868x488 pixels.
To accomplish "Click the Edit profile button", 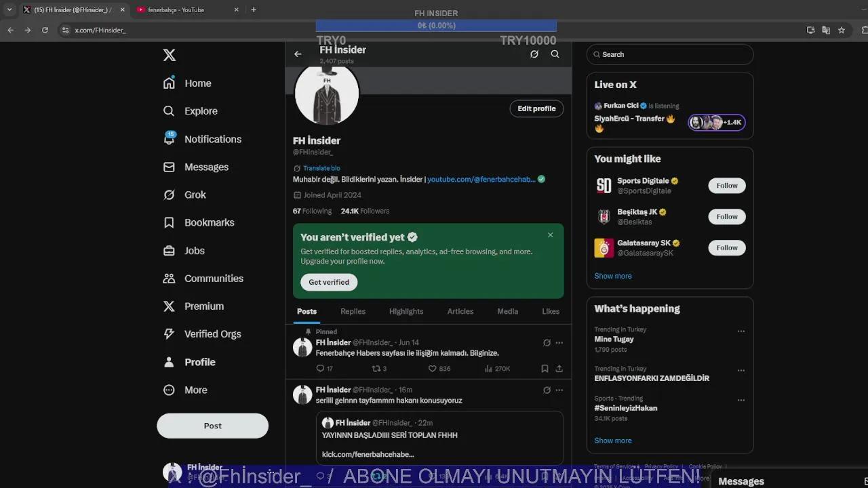I will pyautogui.click(x=536, y=108).
